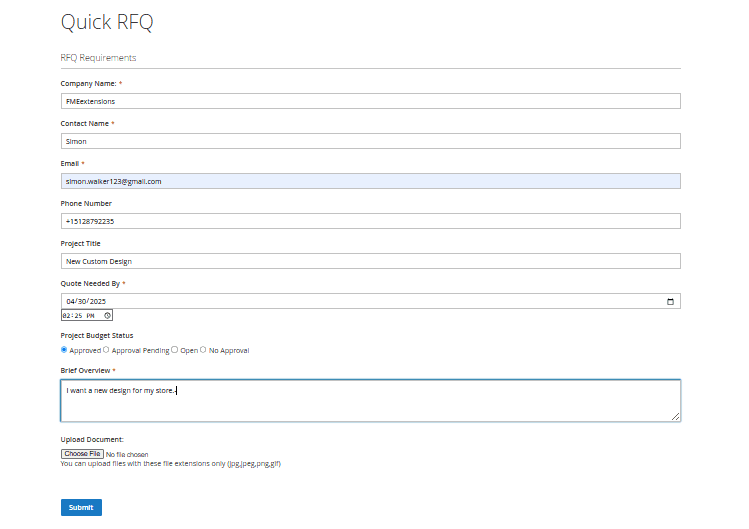Click the 'Contact Name' label
This screenshot has height=529, width=749.
pos(85,123)
